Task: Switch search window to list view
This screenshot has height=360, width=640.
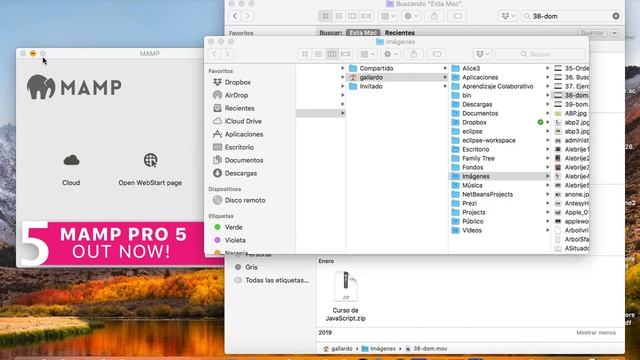Action: [x=339, y=16]
